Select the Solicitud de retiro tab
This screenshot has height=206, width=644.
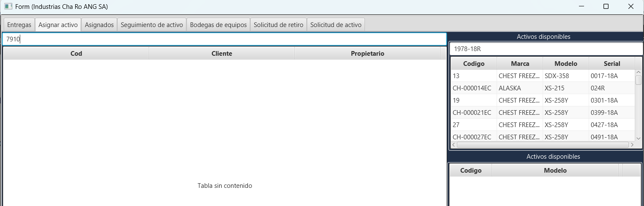pyautogui.click(x=278, y=25)
